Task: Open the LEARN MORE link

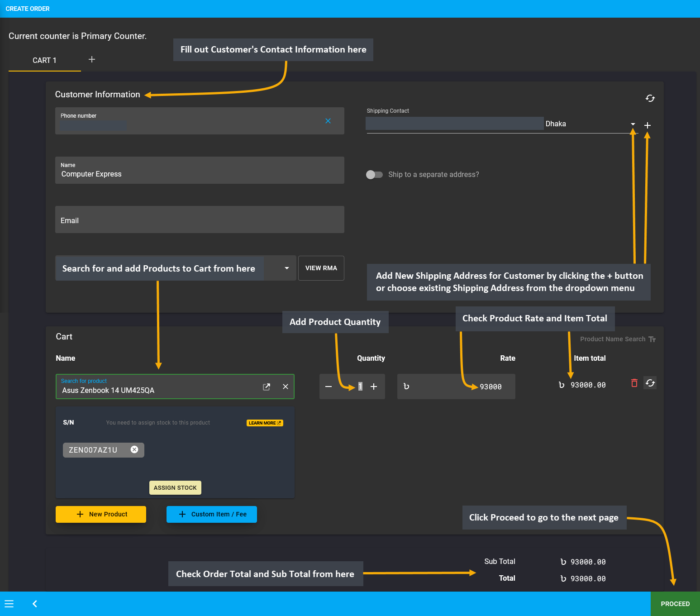Action: 265,423
